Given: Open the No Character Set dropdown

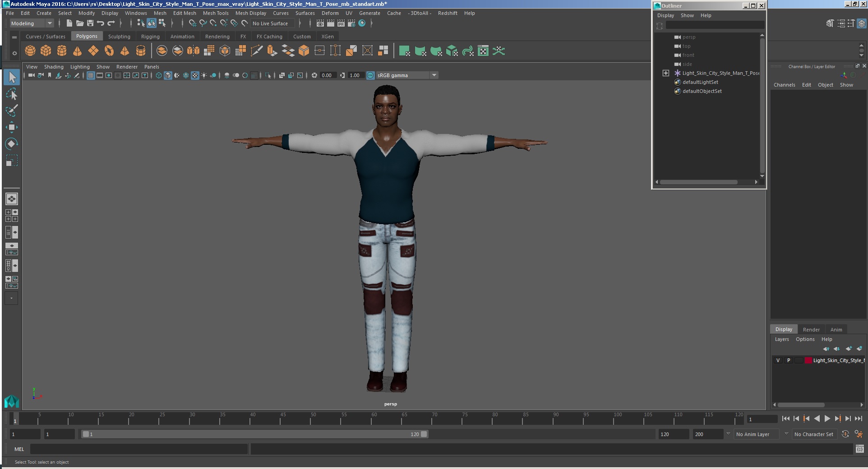Looking at the screenshot, I should (x=815, y=434).
